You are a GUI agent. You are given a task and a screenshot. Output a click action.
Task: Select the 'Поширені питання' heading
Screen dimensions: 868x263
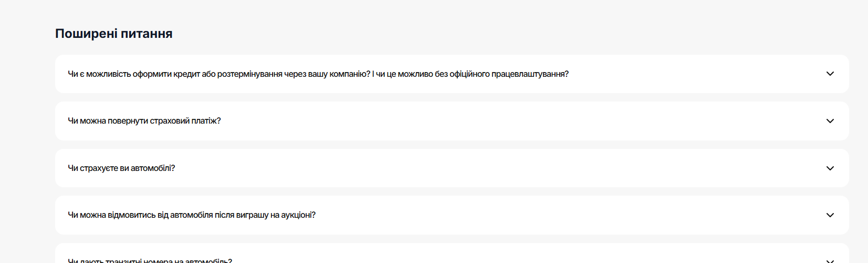coord(114,34)
